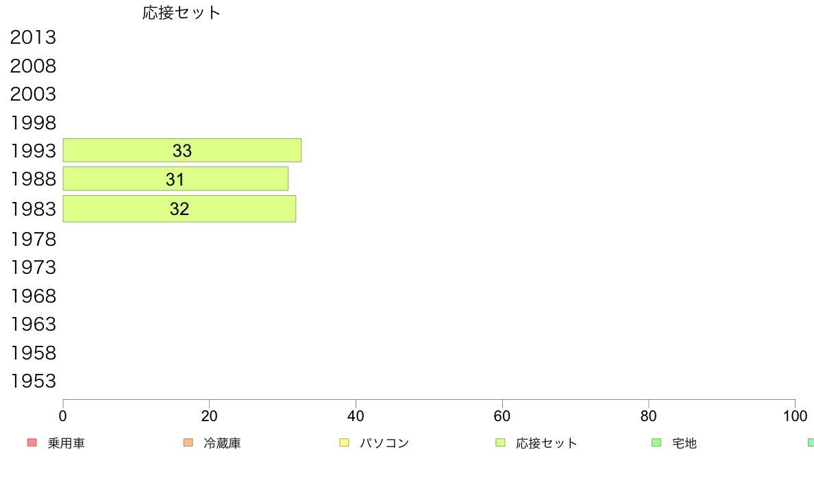The width and height of the screenshot is (814, 504).
Task: Click the 乗用車 red legend swatch
Action: pos(32,442)
